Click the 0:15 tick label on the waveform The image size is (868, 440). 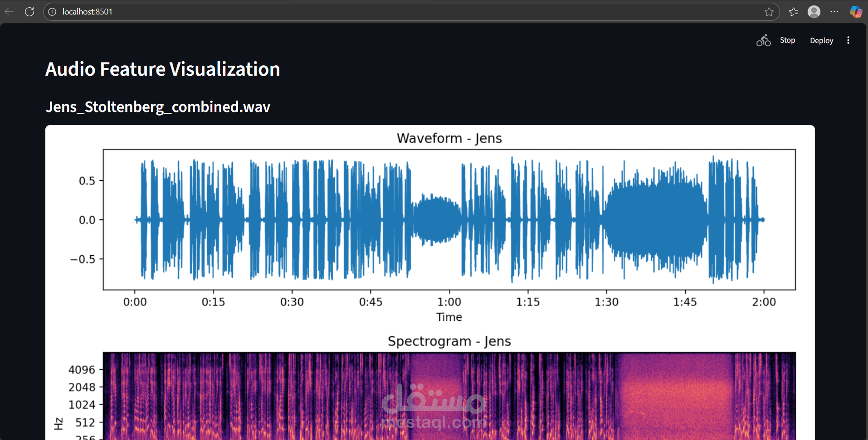coord(213,302)
